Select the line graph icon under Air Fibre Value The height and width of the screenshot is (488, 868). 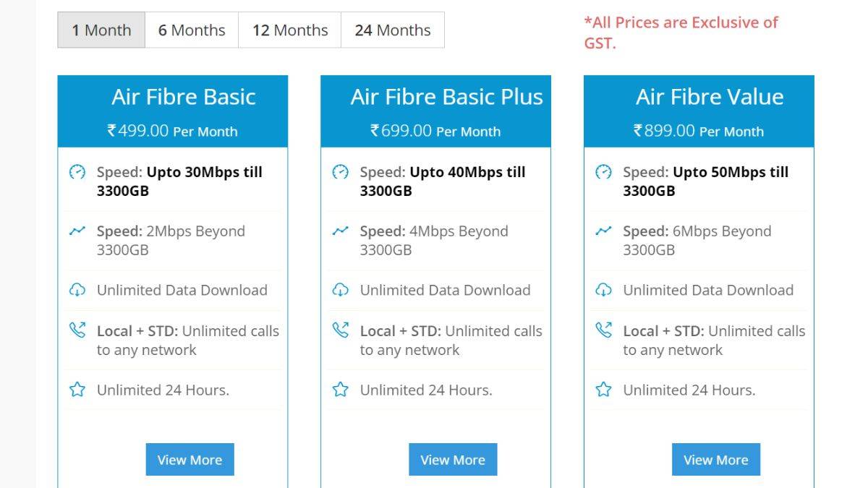(605, 231)
